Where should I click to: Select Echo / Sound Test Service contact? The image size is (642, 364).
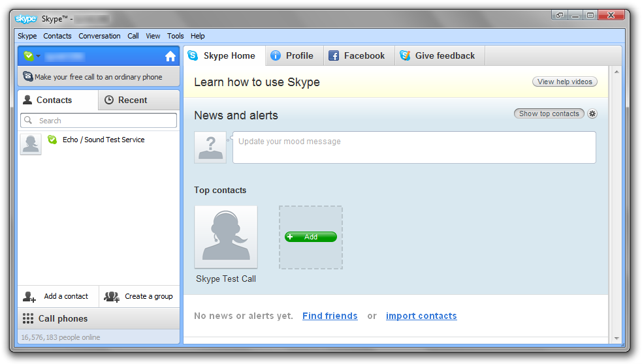point(103,140)
